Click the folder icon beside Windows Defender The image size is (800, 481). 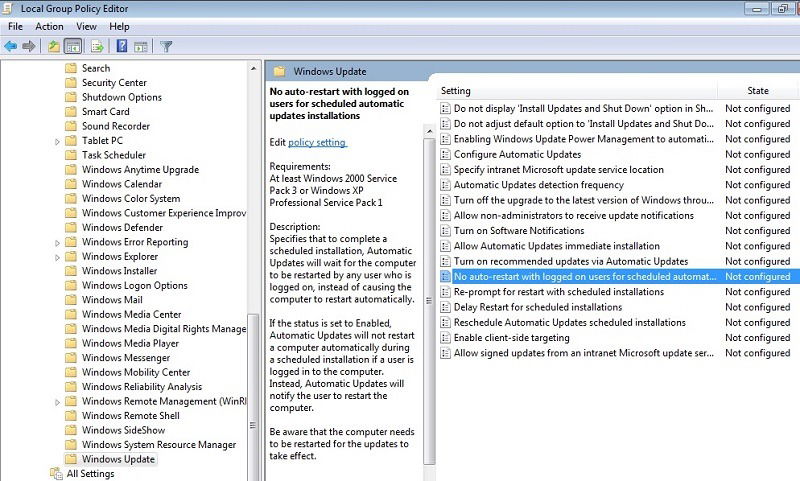(71, 227)
